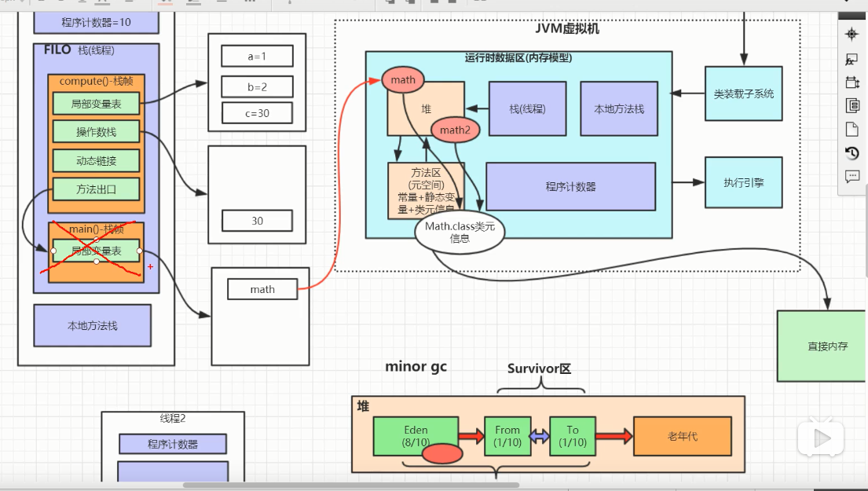
Task: Open the revision history clock icon
Action: [x=852, y=152]
